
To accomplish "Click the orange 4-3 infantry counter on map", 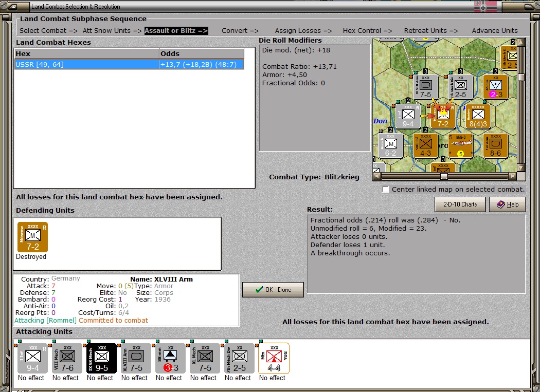I will 426,145.
